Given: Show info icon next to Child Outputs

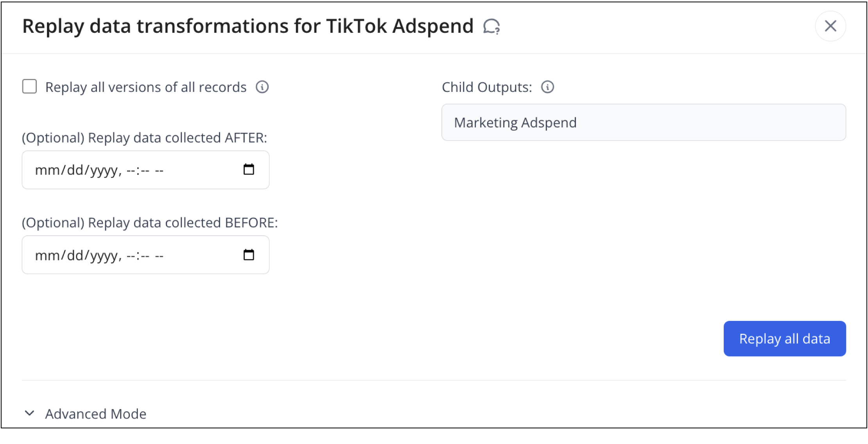Looking at the screenshot, I should tap(547, 87).
